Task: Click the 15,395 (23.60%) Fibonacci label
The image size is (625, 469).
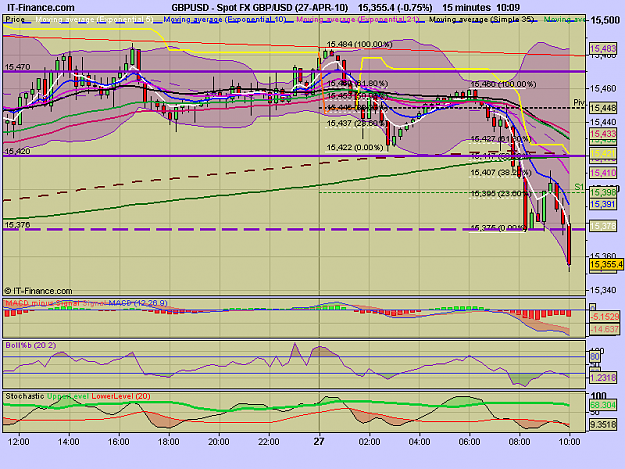Action: click(x=500, y=194)
